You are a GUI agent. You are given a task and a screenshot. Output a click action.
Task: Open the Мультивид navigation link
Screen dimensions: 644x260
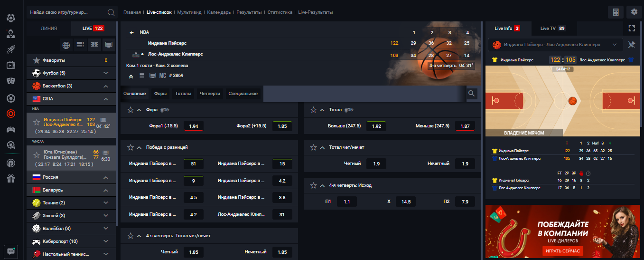tap(189, 12)
